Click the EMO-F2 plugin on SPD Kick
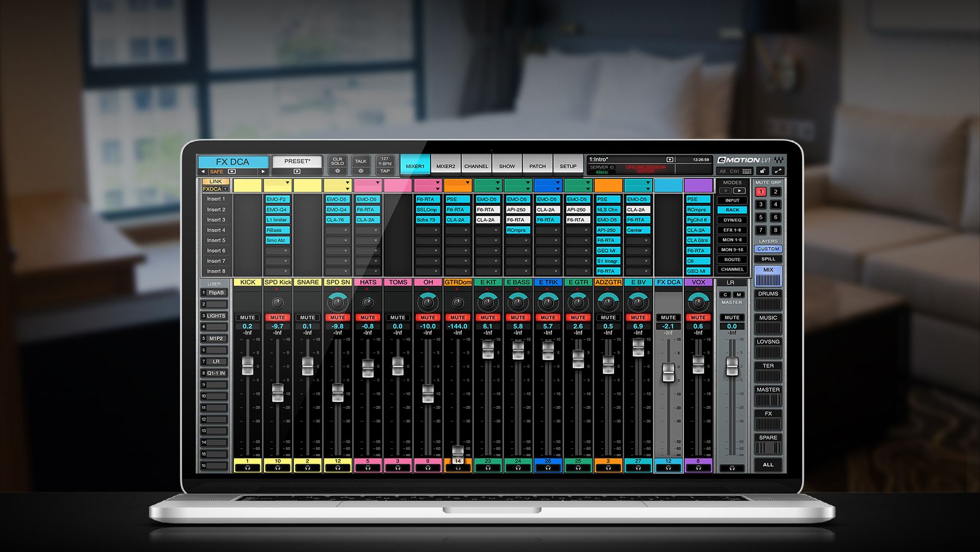This screenshot has height=552, width=980. tap(278, 199)
